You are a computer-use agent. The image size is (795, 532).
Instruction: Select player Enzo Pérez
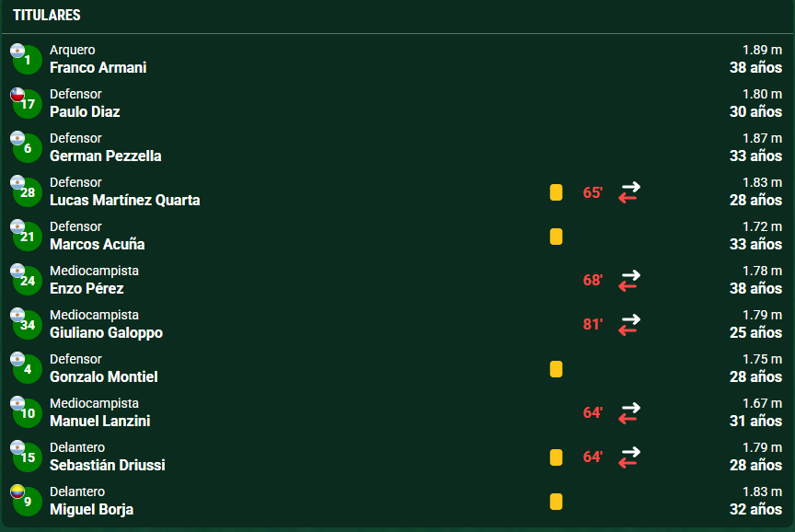[x=86, y=289]
